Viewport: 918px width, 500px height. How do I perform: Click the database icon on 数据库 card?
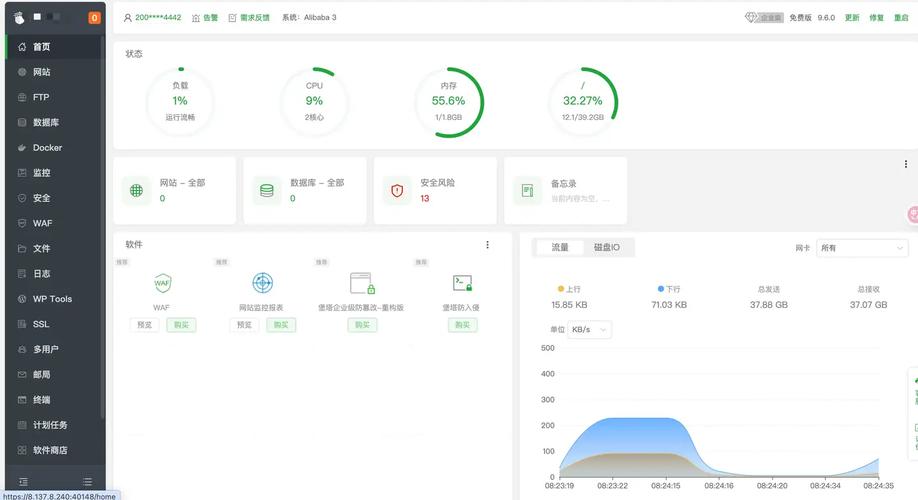(x=267, y=190)
